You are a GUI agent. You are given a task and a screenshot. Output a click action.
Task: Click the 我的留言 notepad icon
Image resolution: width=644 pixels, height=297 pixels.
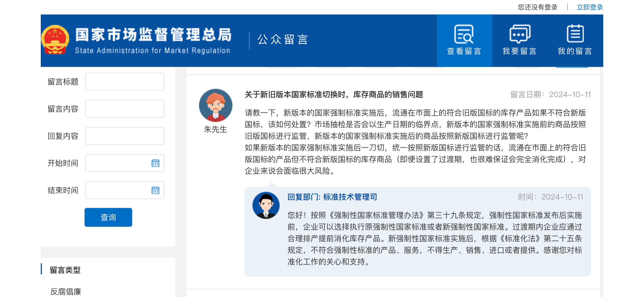point(575,34)
